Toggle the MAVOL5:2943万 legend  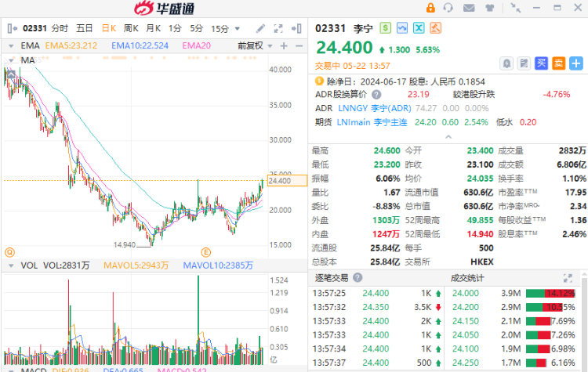[x=136, y=265]
